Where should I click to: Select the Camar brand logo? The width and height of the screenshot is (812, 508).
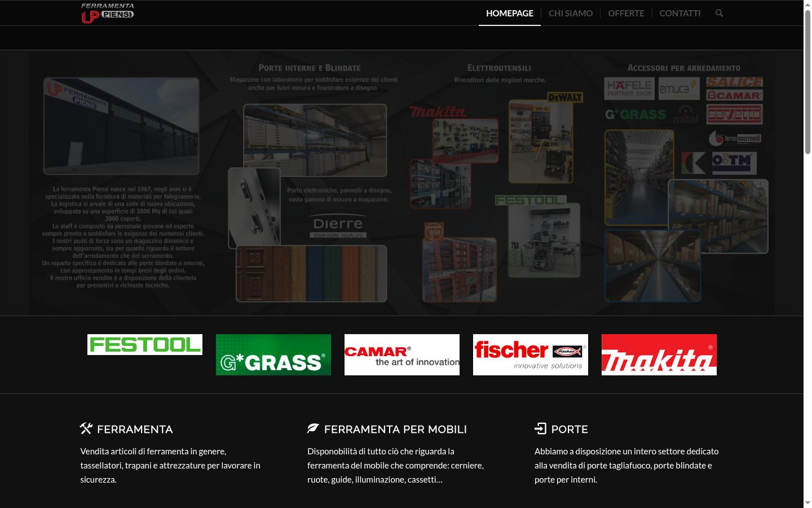(x=402, y=354)
